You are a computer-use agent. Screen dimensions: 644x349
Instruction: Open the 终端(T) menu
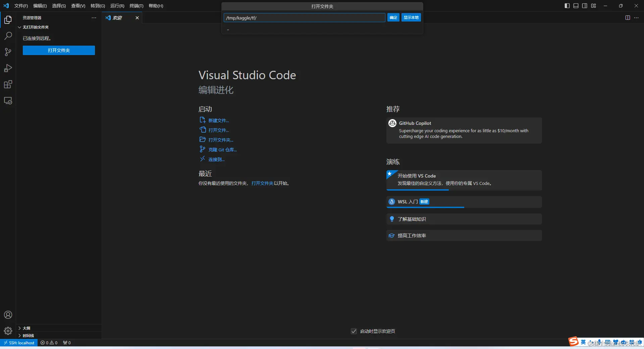(x=137, y=6)
